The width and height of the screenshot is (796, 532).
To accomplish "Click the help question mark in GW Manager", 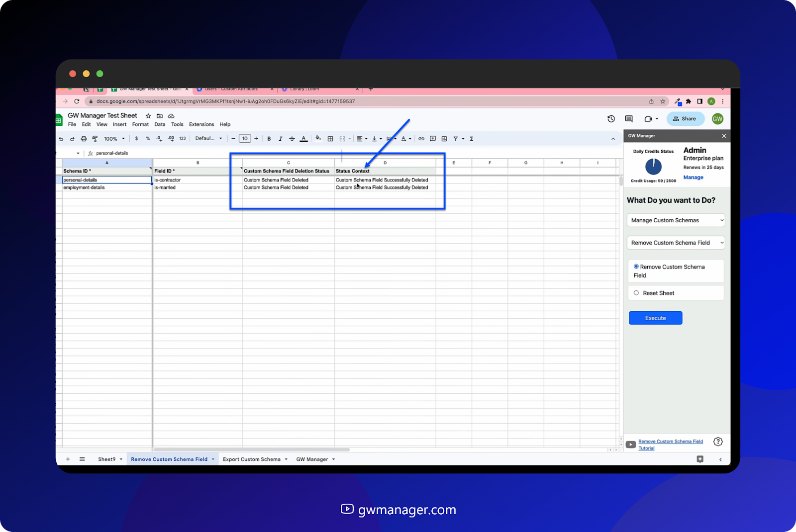I will click(x=718, y=442).
